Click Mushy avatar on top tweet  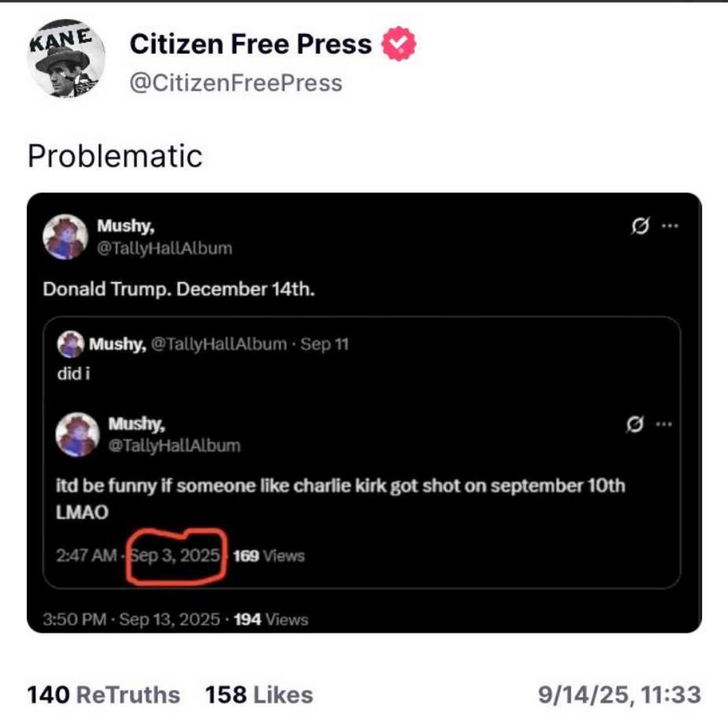pos(65,237)
